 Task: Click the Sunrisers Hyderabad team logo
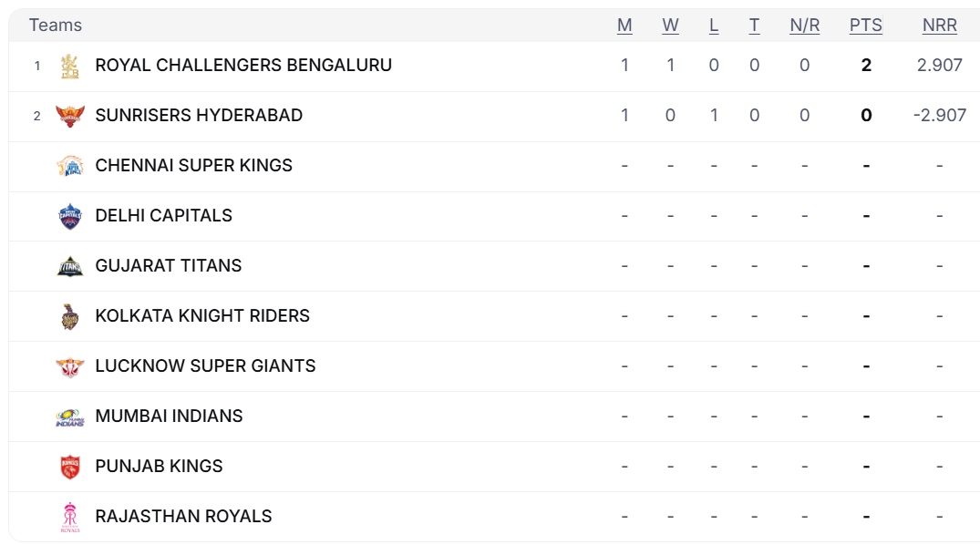(69, 116)
